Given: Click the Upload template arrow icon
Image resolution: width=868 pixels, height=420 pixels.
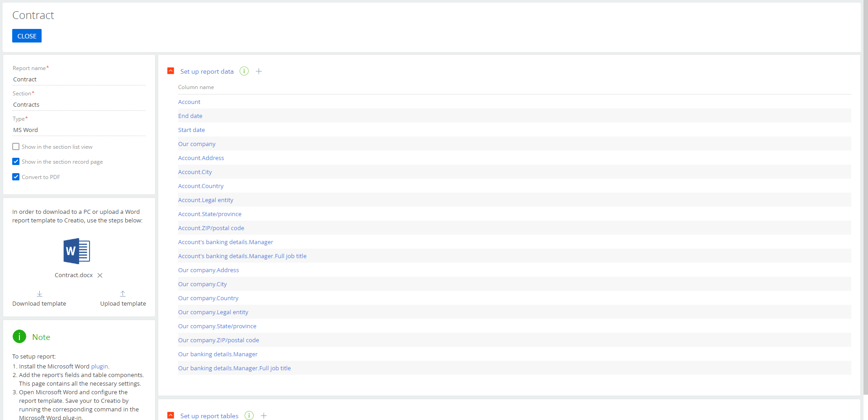Looking at the screenshot, I should pyautogui.click(x=123, y=294).
